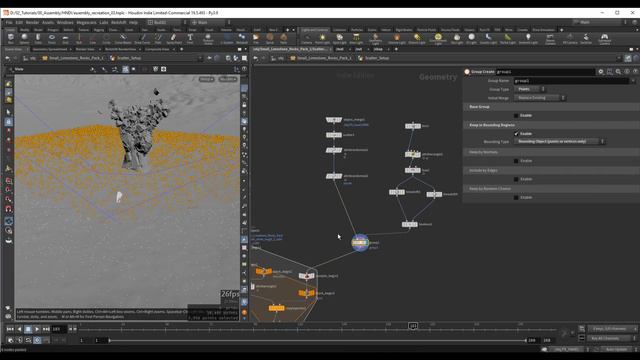The height and width of the screenshot is (360, 640).
Task: Enable the Base Group checkbox
Action: tap(516, 116)
